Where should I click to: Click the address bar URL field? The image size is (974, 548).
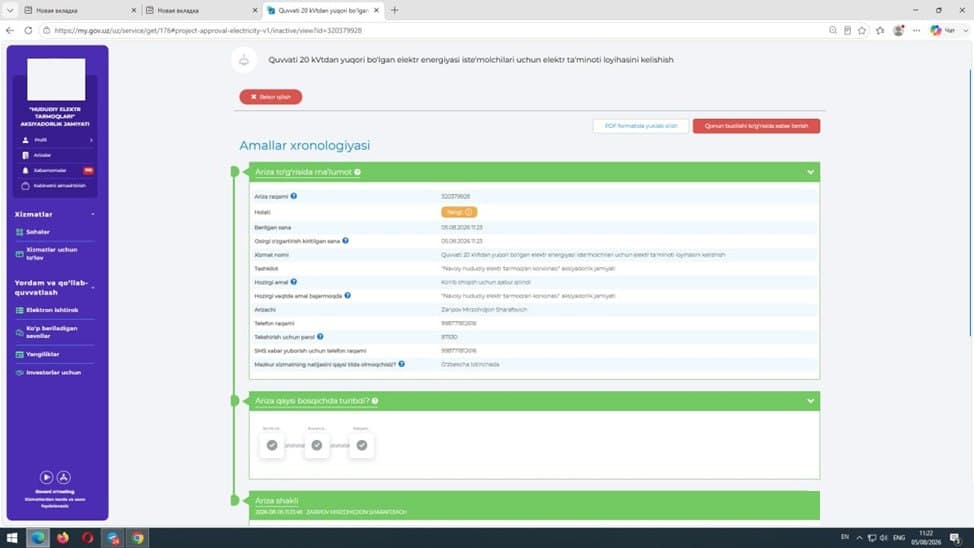[435, 30]
